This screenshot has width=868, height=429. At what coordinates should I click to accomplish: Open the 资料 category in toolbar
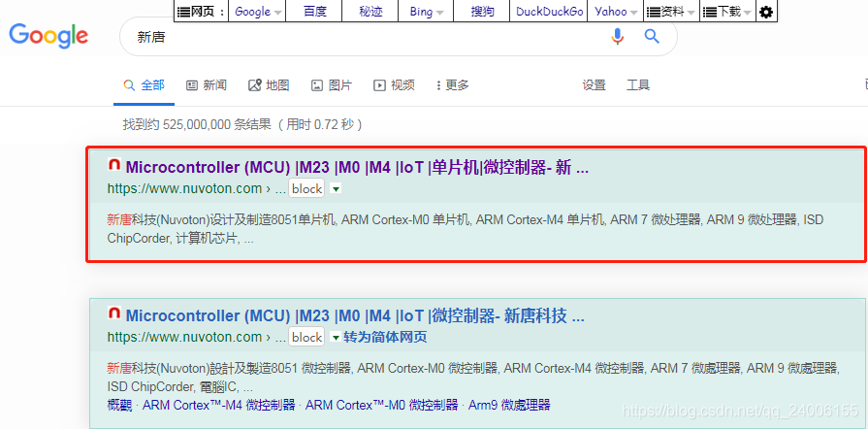click(671, 12)
